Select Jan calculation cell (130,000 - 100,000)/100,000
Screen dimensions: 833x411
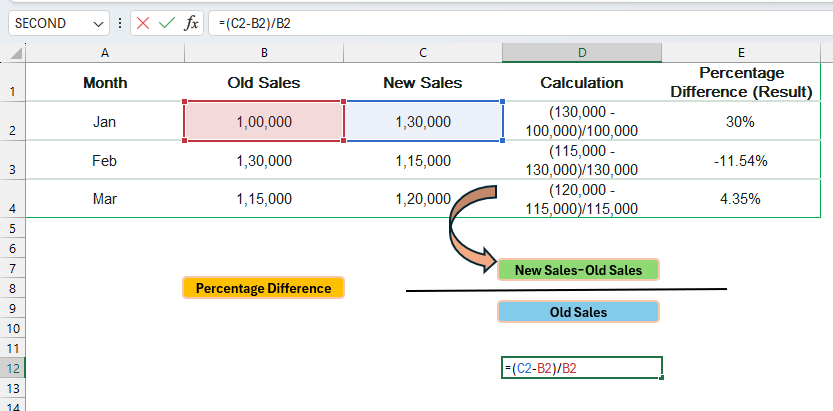click(x=582, y=122)
